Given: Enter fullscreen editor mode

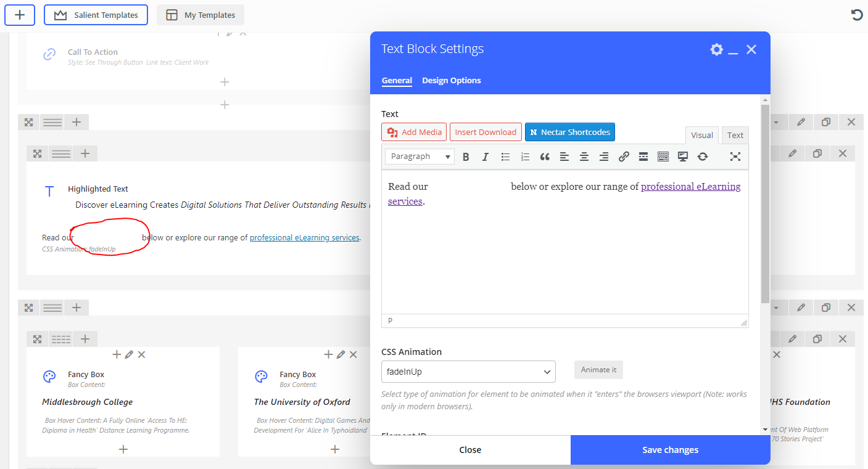Looking at the screenshot, I should (735, 157).
